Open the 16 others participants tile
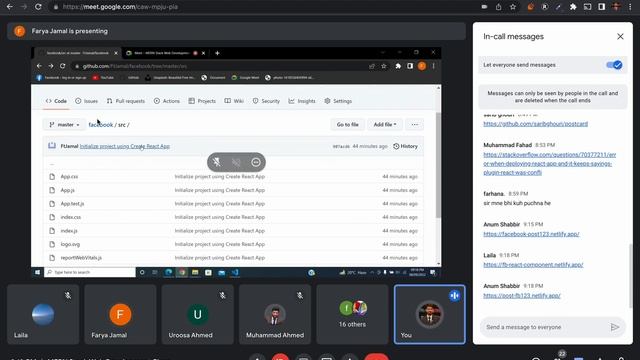The width and height of the screenshot is (640, 360). pyautogui.click(x=352, y=314)
